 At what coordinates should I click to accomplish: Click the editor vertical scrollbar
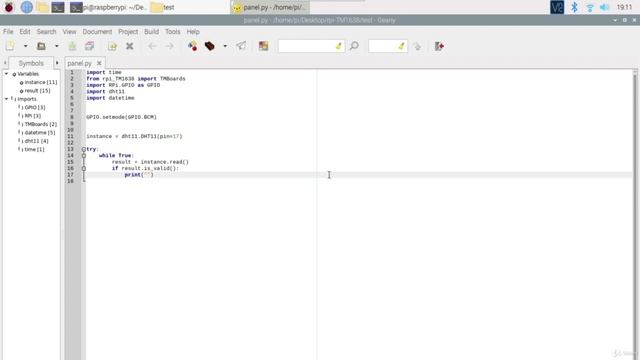(635, 214)
